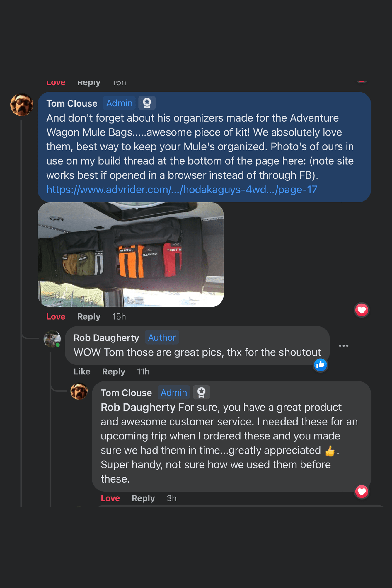Open Tom Clouse's small avatar in reply
392x588 pixels.
(x=79, y=391)
